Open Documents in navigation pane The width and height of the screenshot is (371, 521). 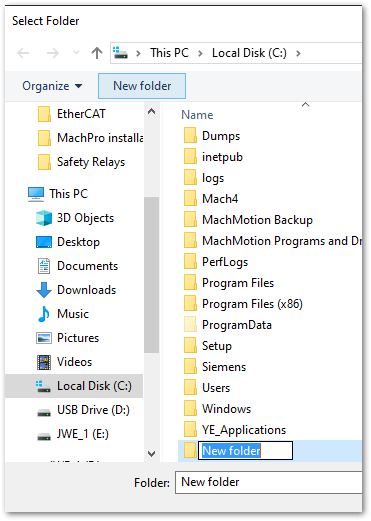pos(77,266)
